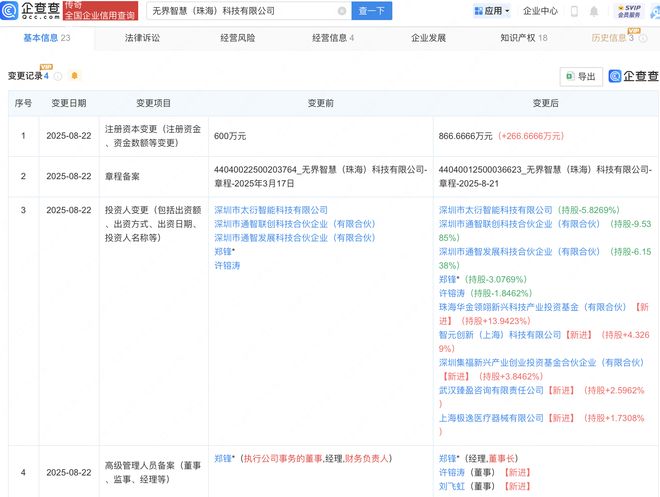660x497 pixels.
Task: Click the info icon next to 历史信息
Action: coord(643,38)
